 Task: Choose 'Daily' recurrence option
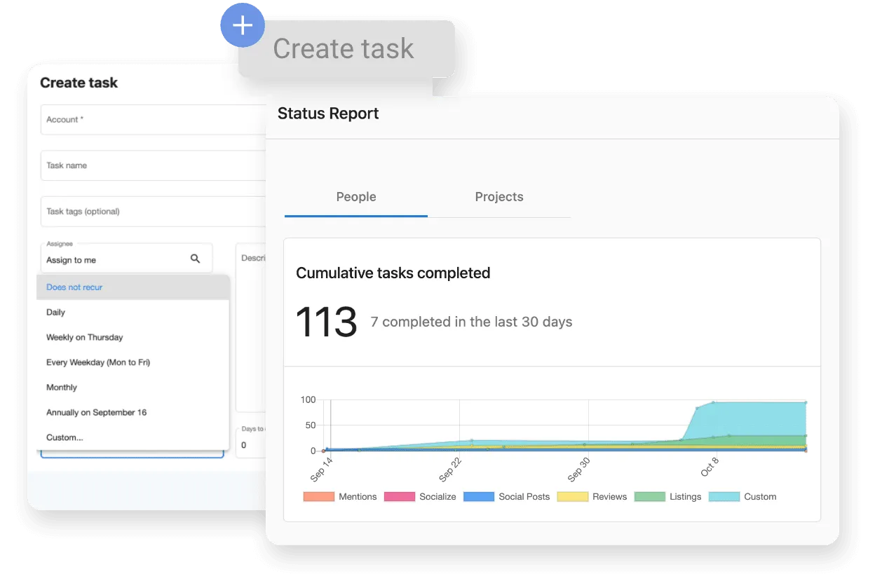[x=56, y=312]
